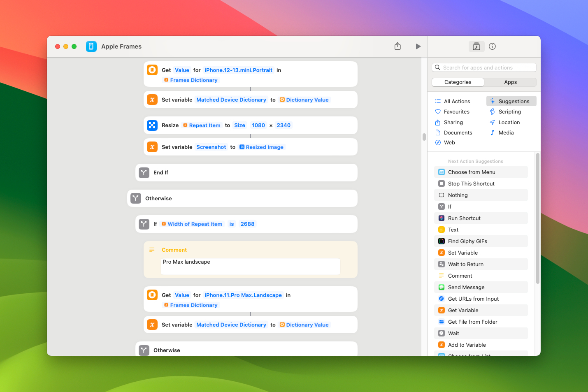The height and width of the screenshot is (392, 588).
Task: Select the Suggestions category
Action: pos(511,101)
